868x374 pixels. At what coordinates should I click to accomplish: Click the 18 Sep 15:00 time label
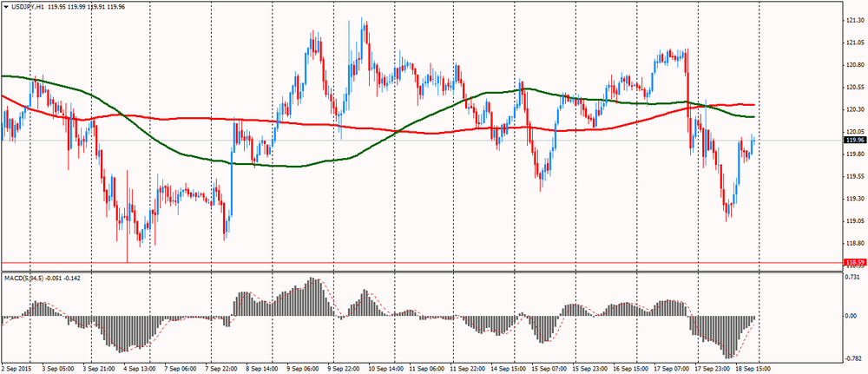[754, 367]
